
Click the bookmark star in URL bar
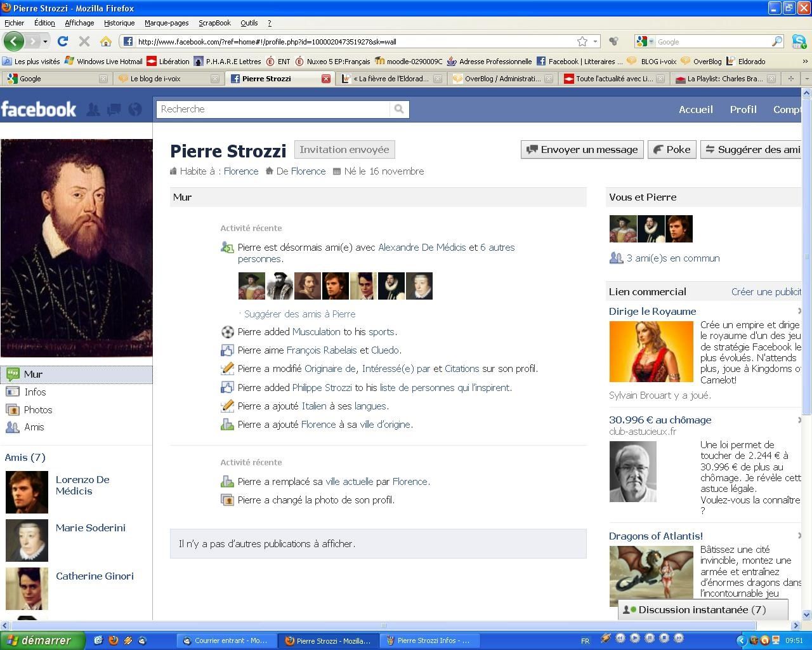pyautogui.click(x=582, y=41)
